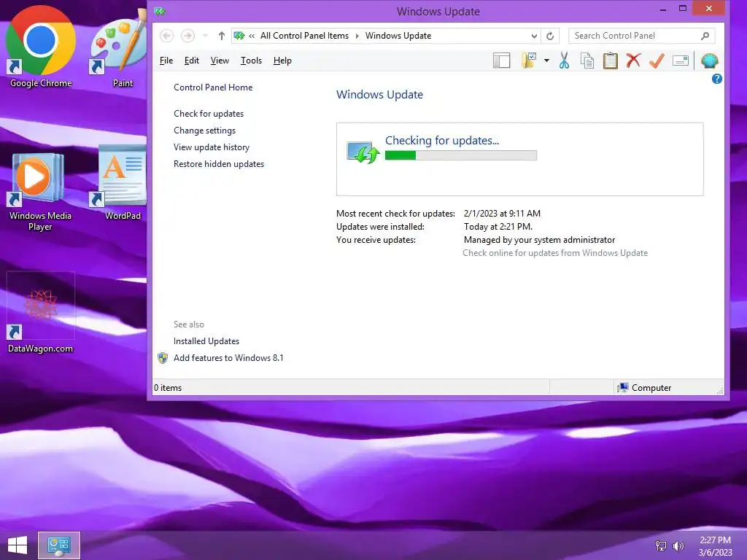The image size is (747, 560).
Task: Click the red Delete X icon
Action: click(x=633, y=61)
